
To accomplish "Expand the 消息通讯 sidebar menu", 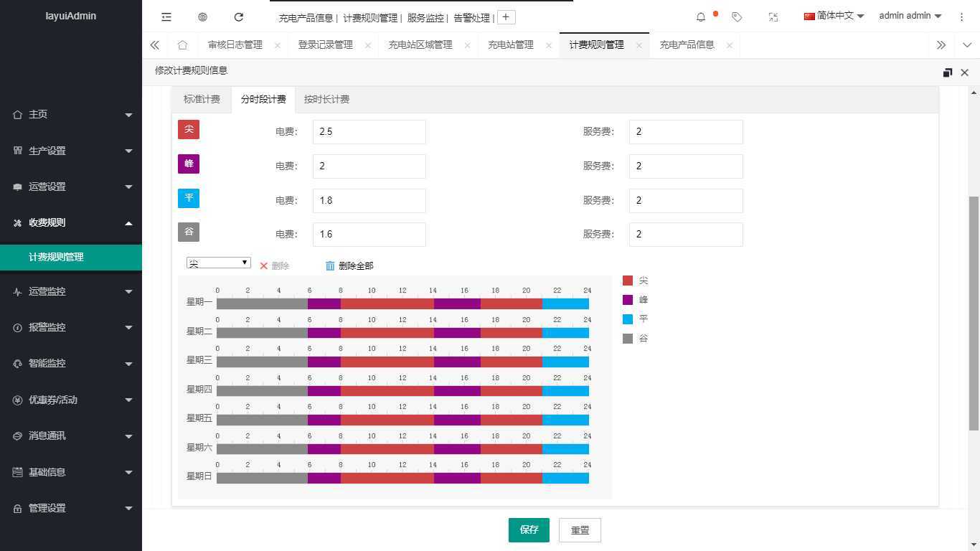I will (x=71, y=435).
